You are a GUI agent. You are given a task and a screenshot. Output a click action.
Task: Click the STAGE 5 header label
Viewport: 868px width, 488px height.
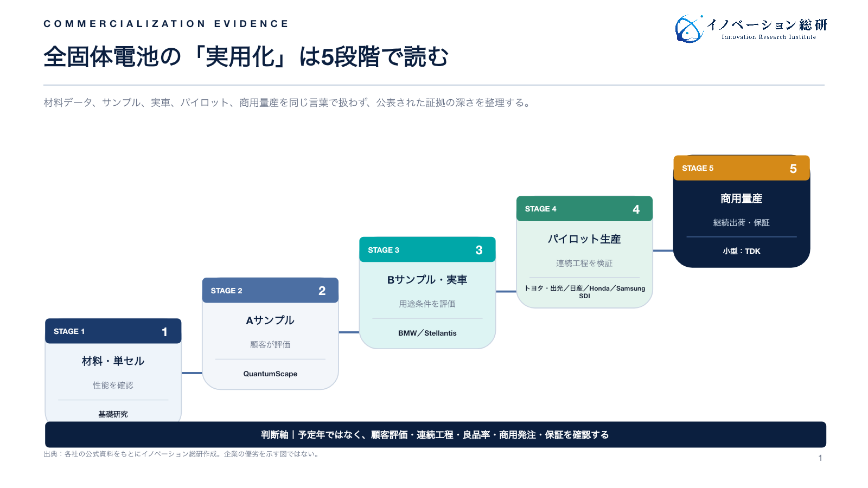click(698, 168)
